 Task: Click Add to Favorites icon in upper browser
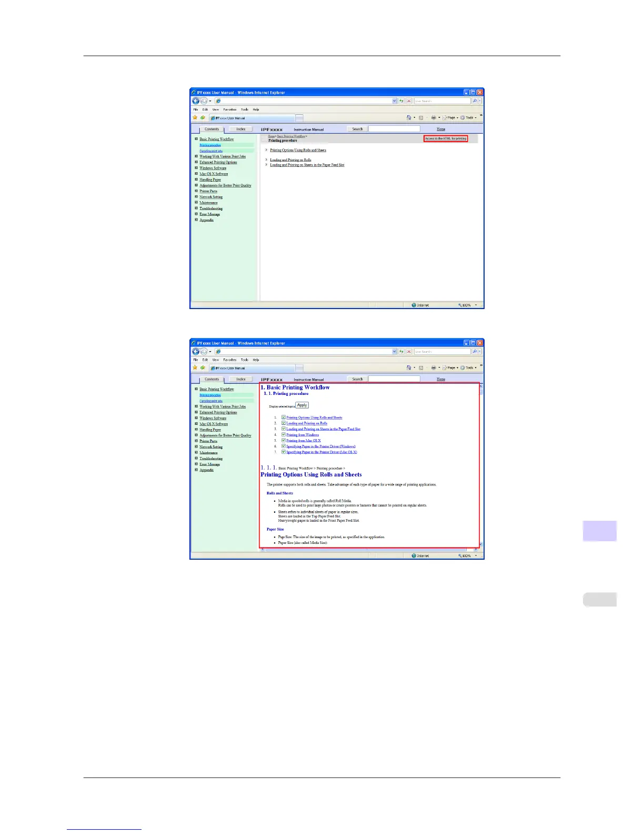pyautogui.click(x=203, y=118)
